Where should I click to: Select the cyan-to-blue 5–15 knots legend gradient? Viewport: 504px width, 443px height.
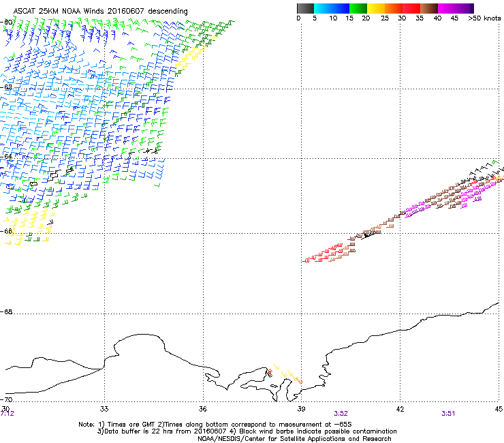(x=332, y=8)
